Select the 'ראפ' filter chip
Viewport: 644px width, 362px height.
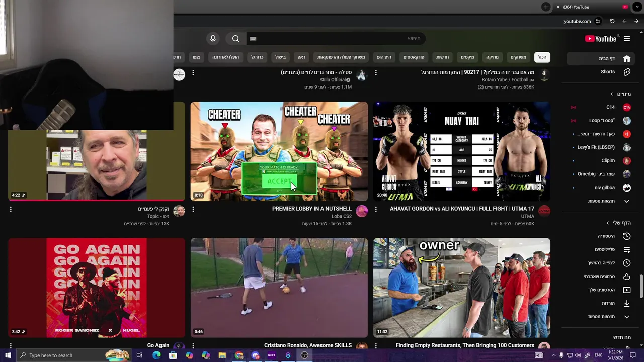pos(301,57)
